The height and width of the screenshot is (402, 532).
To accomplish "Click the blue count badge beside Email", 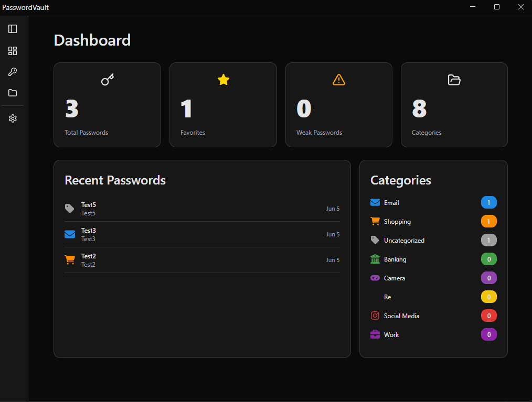I will click(488, 202).
